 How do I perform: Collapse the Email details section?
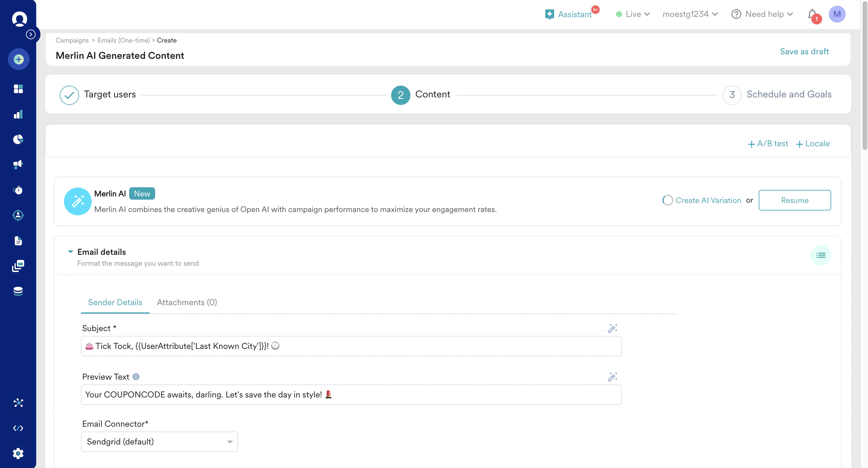pyautogui.click(x=70, y=252)
